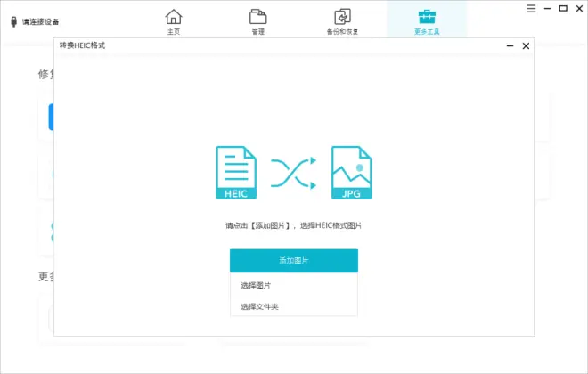Open the main window hamburger menu
Screen dimensions: 588x374
[x=531, y=8]
